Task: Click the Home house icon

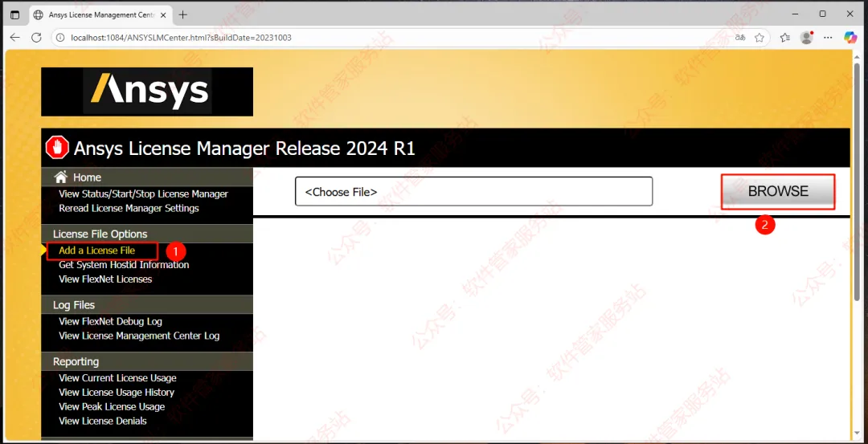Action: (61, 177)
